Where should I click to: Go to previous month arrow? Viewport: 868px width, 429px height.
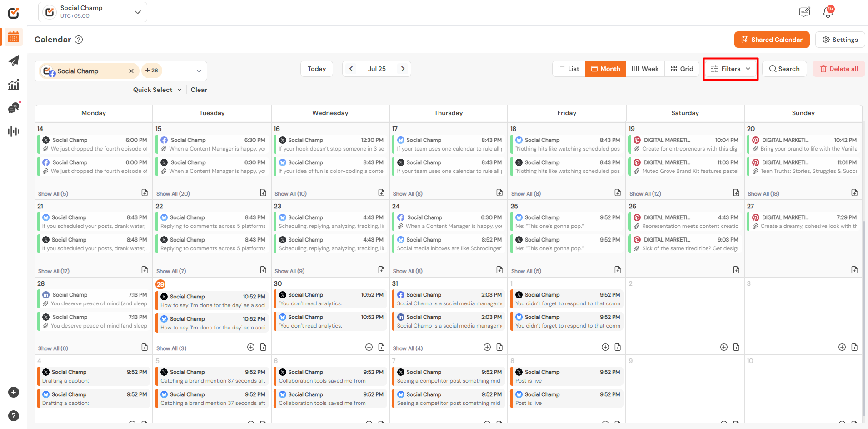point(351,69)
